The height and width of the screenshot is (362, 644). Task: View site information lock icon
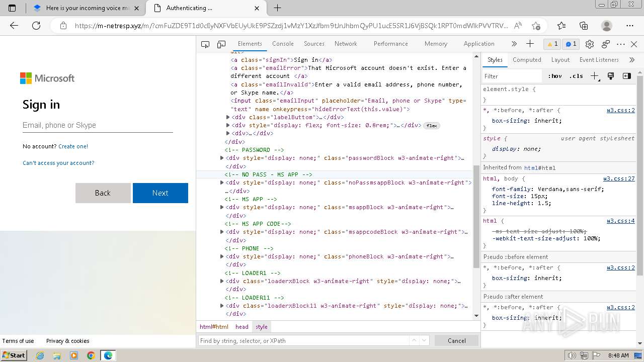(63, 26)
